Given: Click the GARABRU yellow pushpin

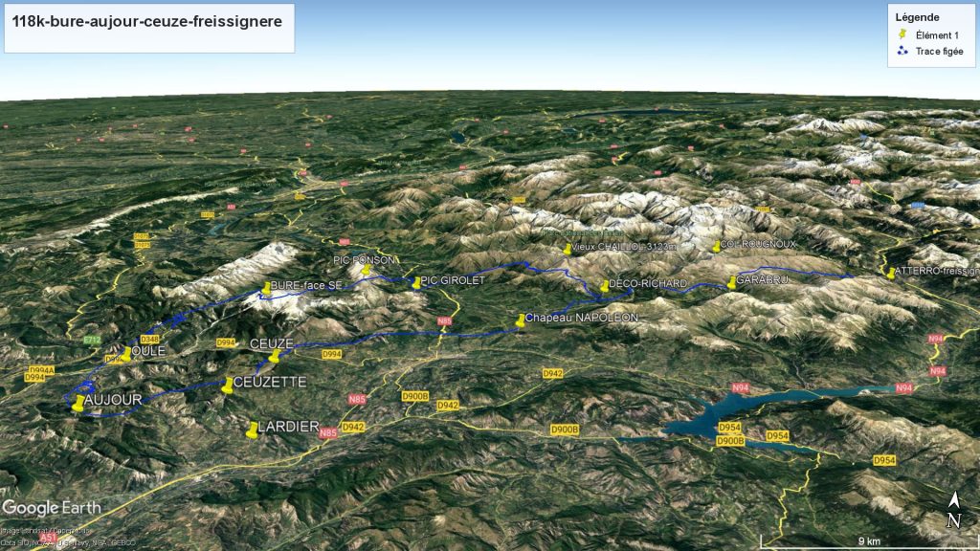Looking at the screenshot, I should coord(732,282).
